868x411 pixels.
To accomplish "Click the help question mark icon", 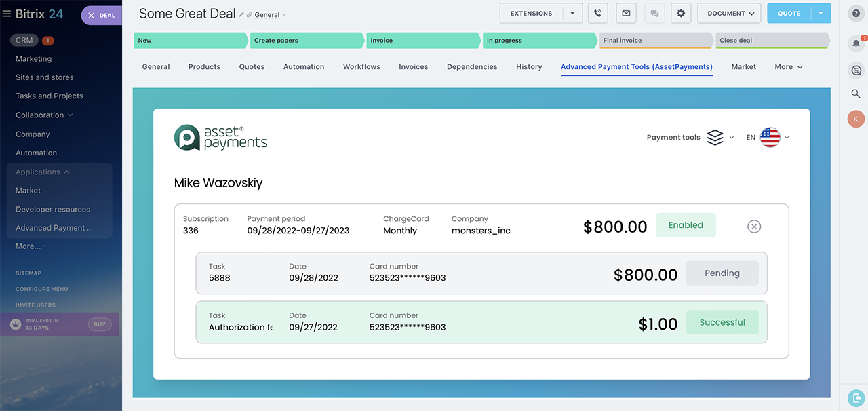I will click(x=856, y=14).
